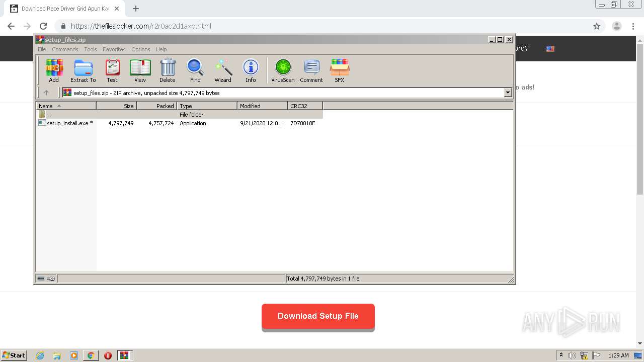Click the Chrome address bar URL
This screenshot has width=644, height=362.
click(141, 26)
